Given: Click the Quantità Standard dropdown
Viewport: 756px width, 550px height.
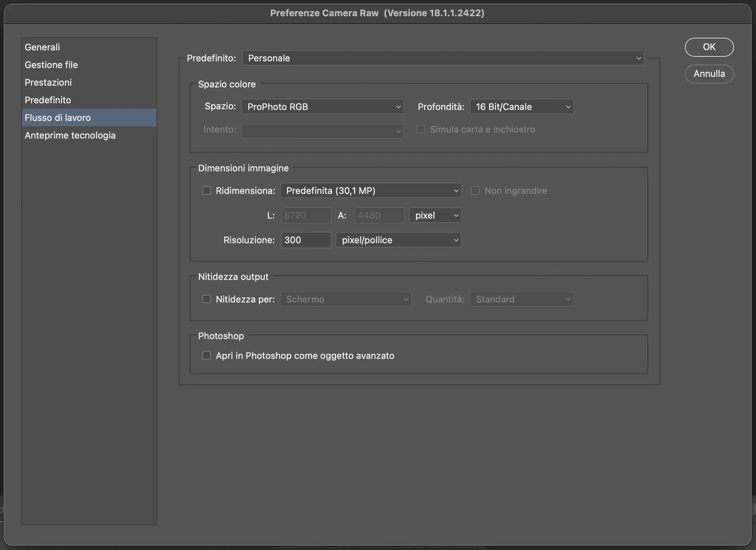Looking at the screenshot, I should (522, 299).
